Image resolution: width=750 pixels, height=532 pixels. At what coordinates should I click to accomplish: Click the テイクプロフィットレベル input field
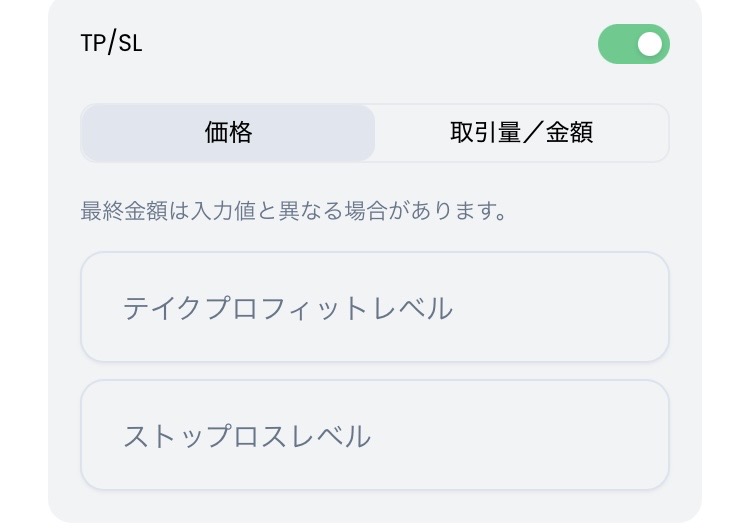[375, 307]
